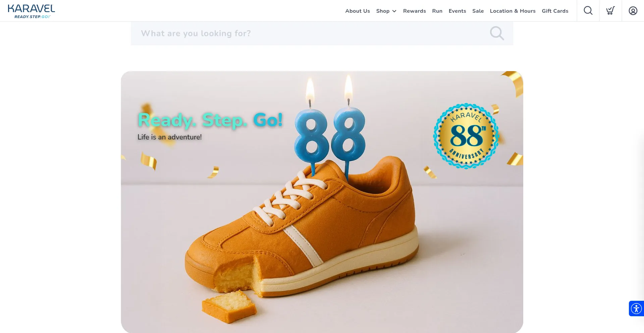Go to About Us page

click(x=358, y=11)
